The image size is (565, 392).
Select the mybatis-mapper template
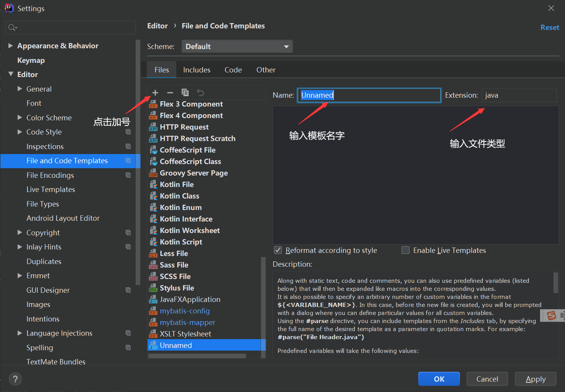[x=187, y=323]
